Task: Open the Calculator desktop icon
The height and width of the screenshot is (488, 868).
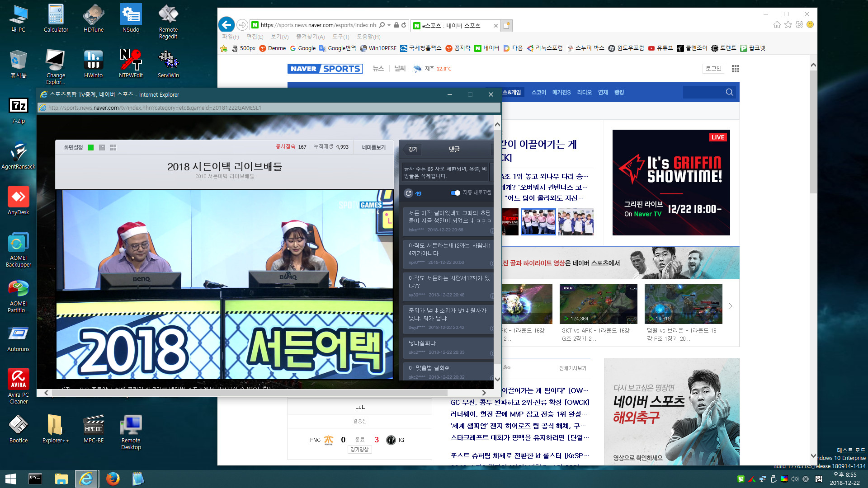Action: [x=56, y=18]
